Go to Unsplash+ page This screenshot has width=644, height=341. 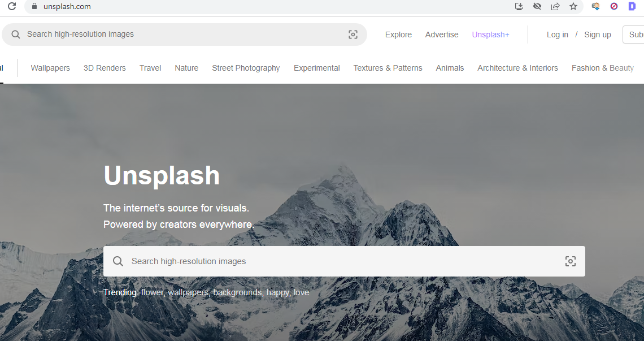tap(490, 34)
